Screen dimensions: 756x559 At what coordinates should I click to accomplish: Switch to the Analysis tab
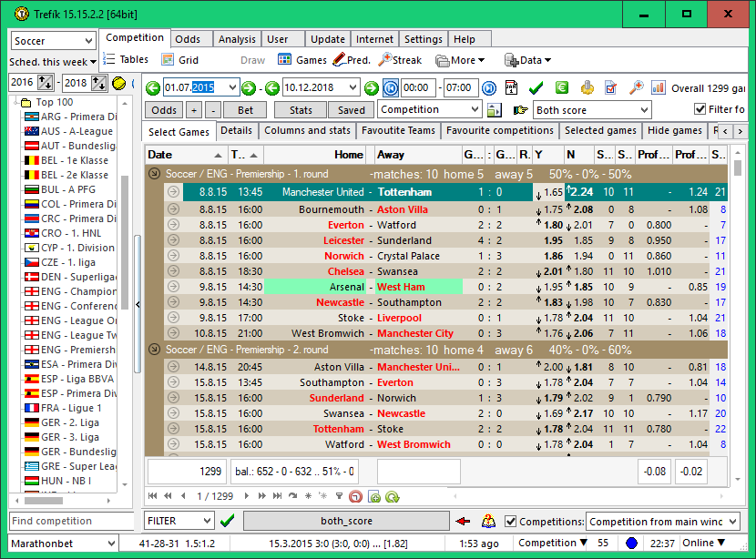[x=237, y=39]
